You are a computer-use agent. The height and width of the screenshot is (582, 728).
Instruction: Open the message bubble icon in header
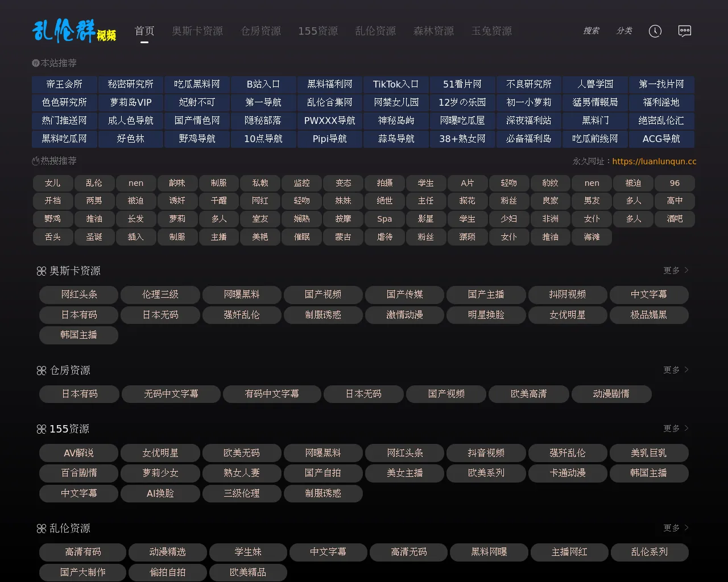(x=685, y=31)
